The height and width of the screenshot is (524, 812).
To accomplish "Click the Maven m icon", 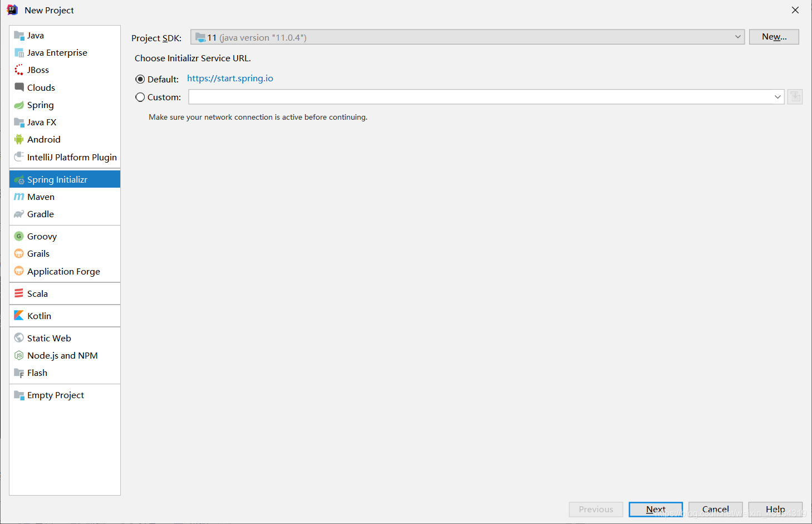I will 19,197.
